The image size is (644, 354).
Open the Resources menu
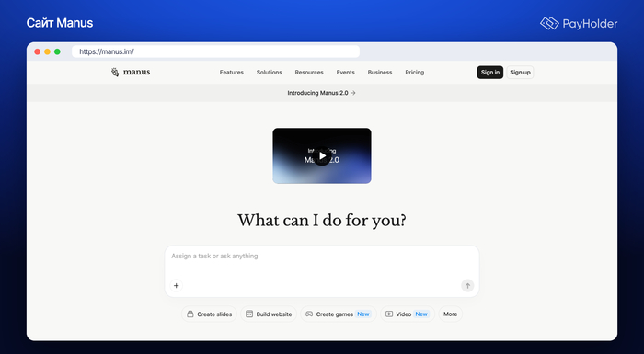[309, 73]
